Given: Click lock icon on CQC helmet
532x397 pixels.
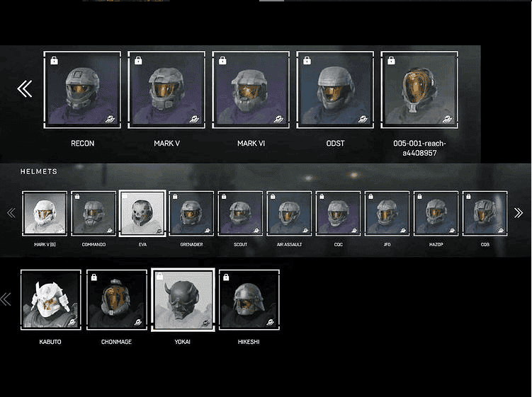Looking at the screenshot, I should 322,197.
